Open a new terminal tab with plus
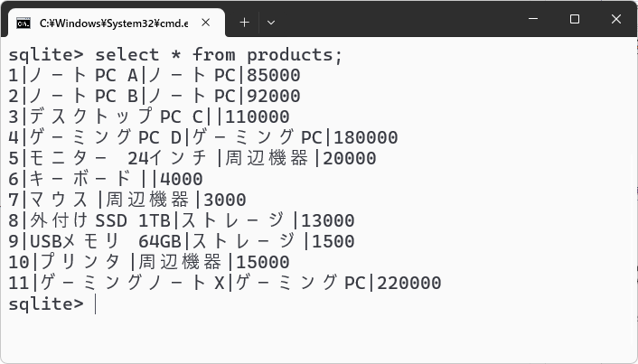This screenshot has width=638, height=364. pyautogui.click(x=245, y=23)
